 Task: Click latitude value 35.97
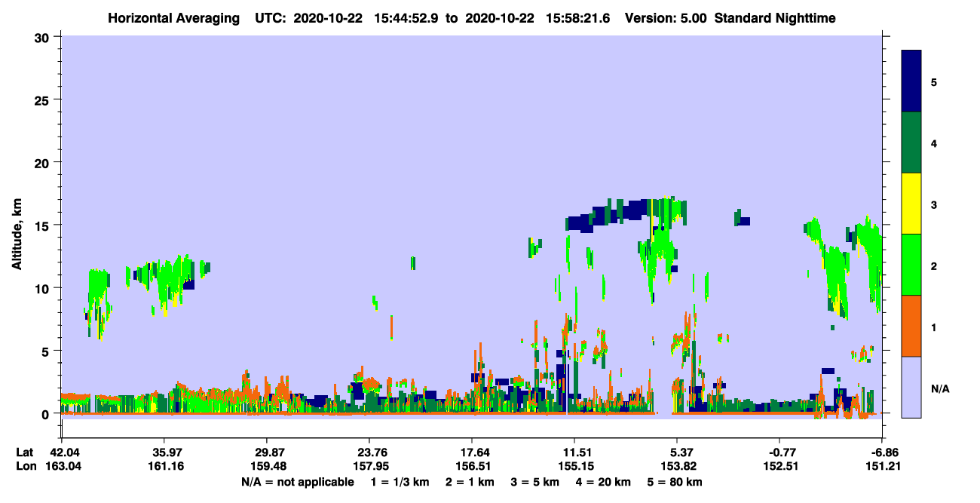click(164, 452)
